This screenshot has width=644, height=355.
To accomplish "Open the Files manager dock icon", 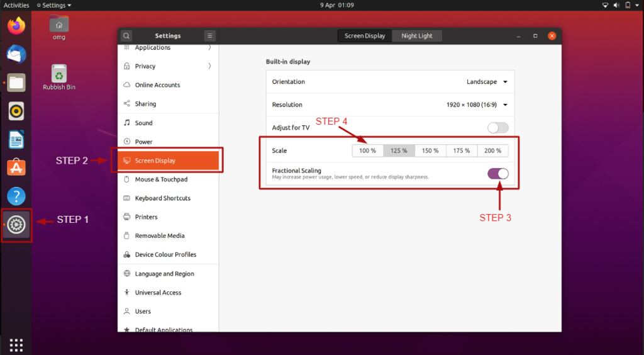I will click(16, 82).
